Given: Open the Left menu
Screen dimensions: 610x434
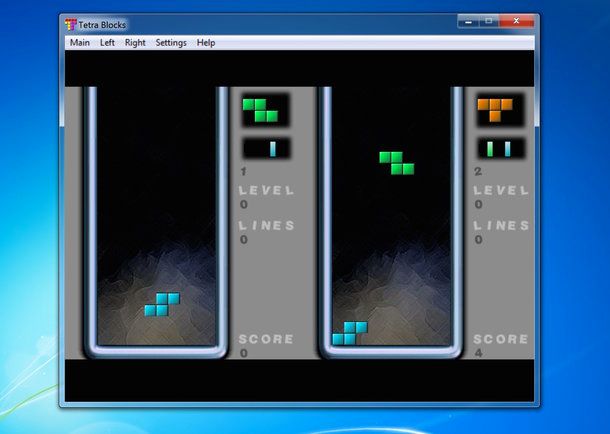Looking at the screenshot, I should coord(107,42).
